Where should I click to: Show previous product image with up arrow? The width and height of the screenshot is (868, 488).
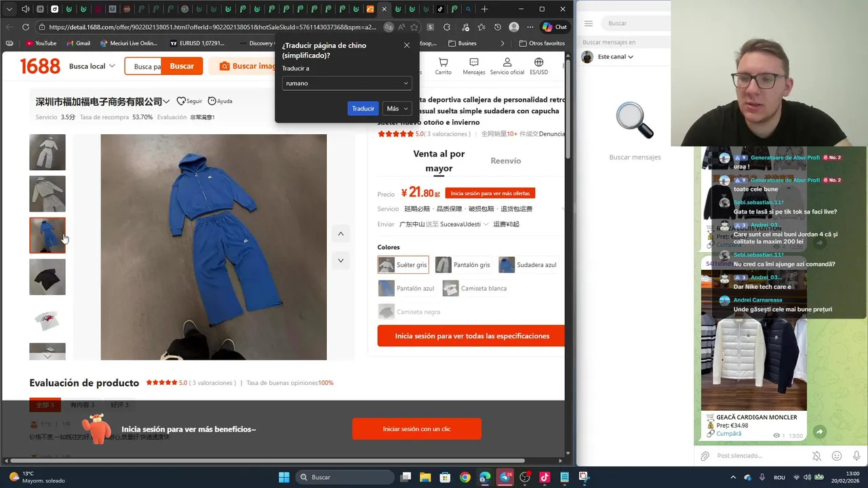coord(340,234)
